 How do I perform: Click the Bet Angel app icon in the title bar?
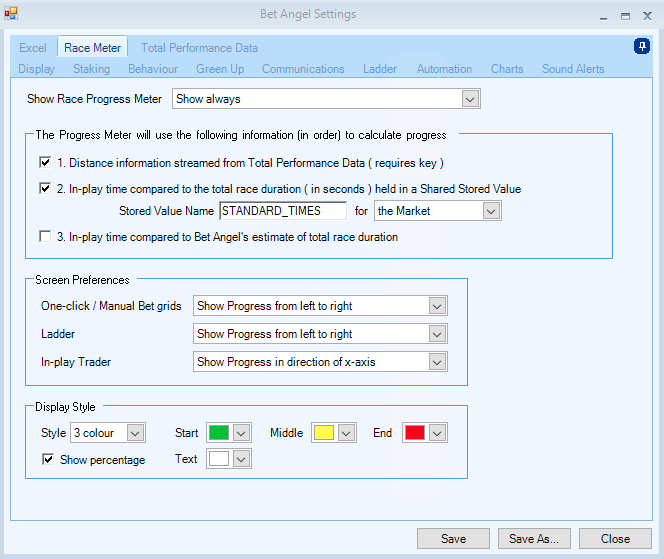[11, 14]
